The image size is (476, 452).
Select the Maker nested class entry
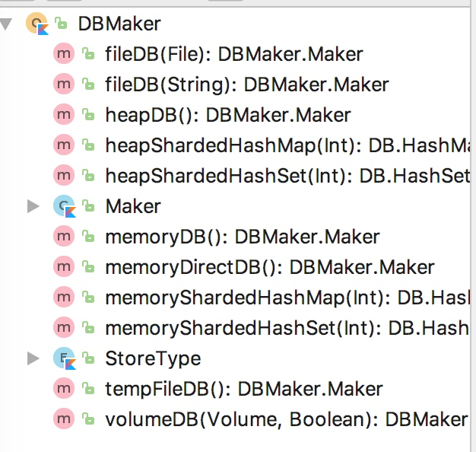click(x=133, y=206)
